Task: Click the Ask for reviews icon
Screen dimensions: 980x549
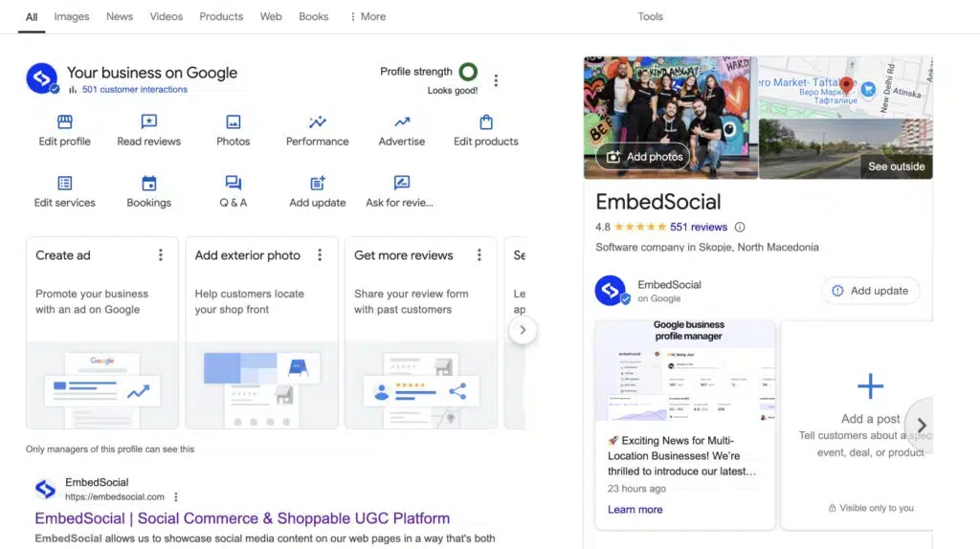Action: point(402,183)
